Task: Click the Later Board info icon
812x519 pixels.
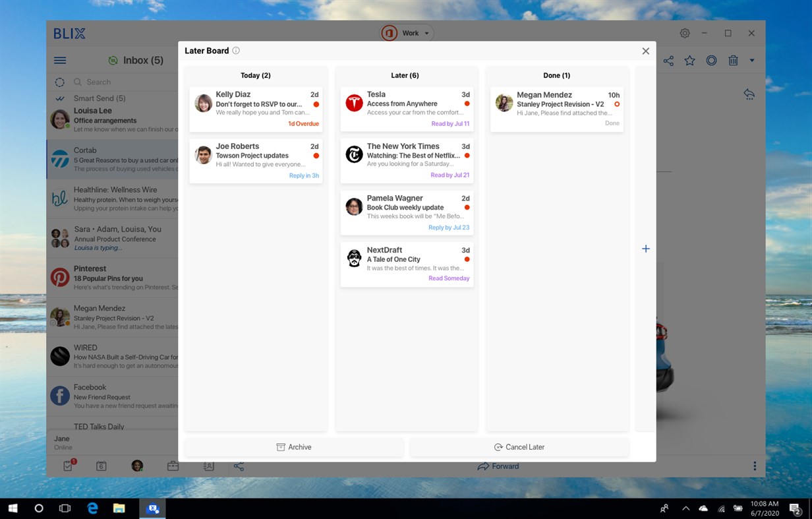Action: [236, 50]
